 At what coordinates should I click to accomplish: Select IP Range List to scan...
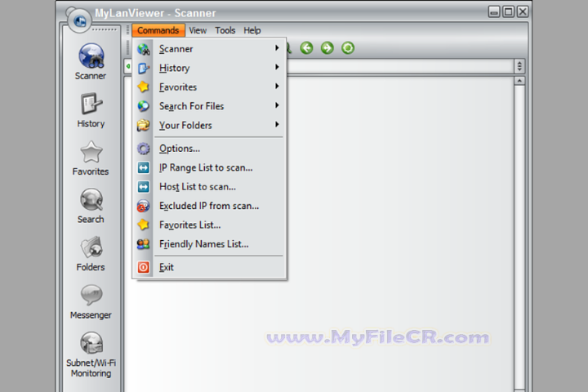point(206,167)
